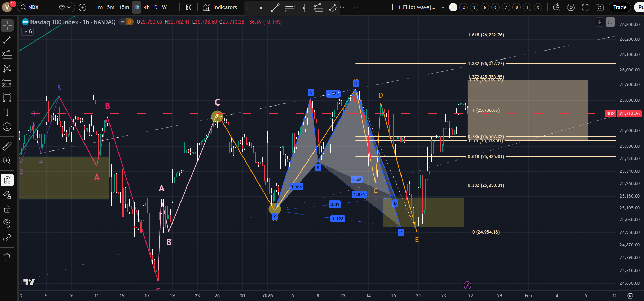Viewport: 644px width, 301px height.
Task: Click the trash icon to remove drawings
Action: (7, 257)
